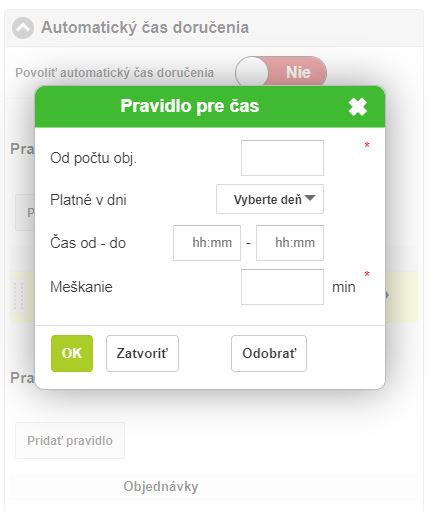430x511 pixels.
Task: Open the Vyberte deň dropdown
Action: (270, 199)
